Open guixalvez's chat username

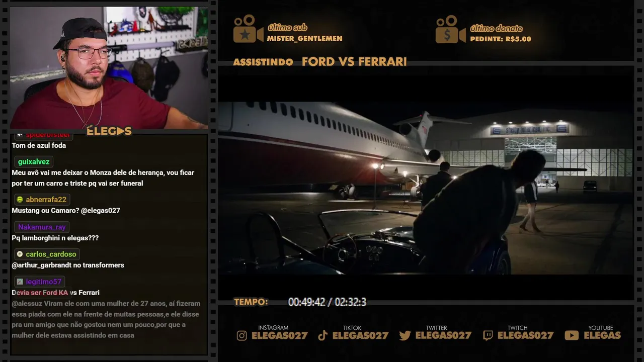point(34,162)
